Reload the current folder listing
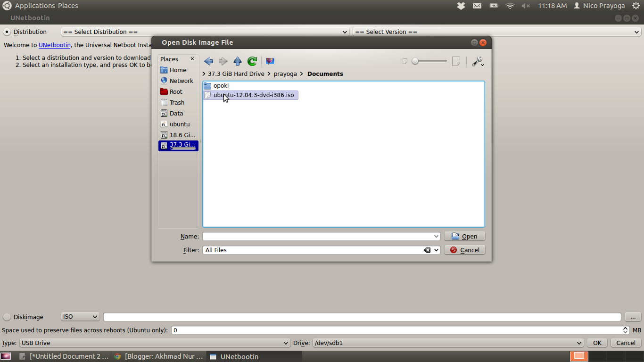 point(252,61)
